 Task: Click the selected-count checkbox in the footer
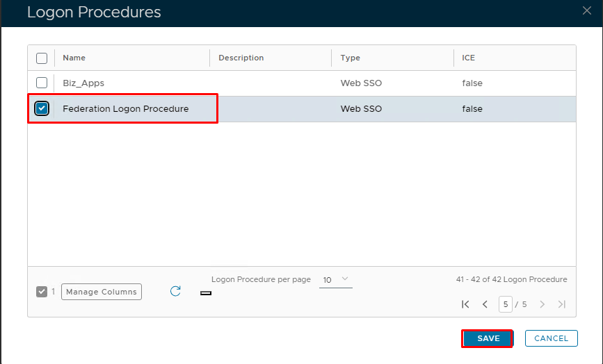point(42,292)
